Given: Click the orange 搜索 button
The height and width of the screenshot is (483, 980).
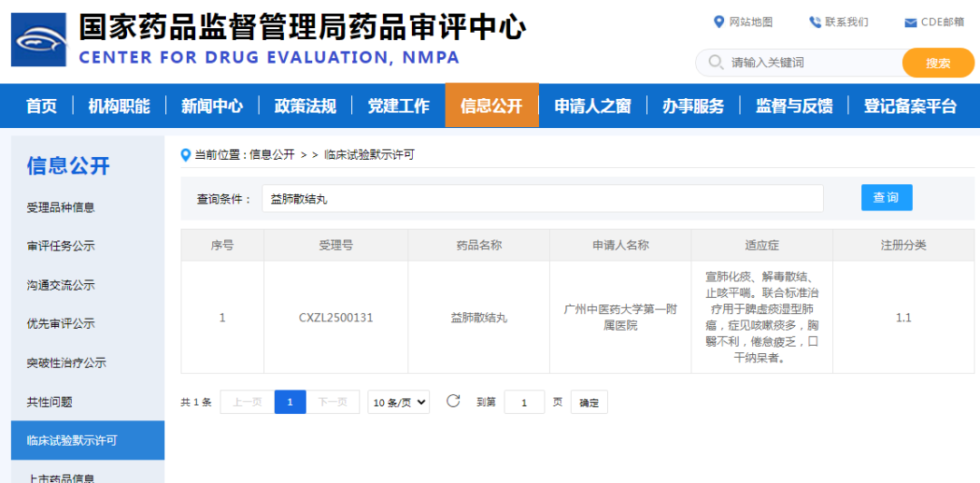Looking at the screenshot, I should tap(937, 63).
